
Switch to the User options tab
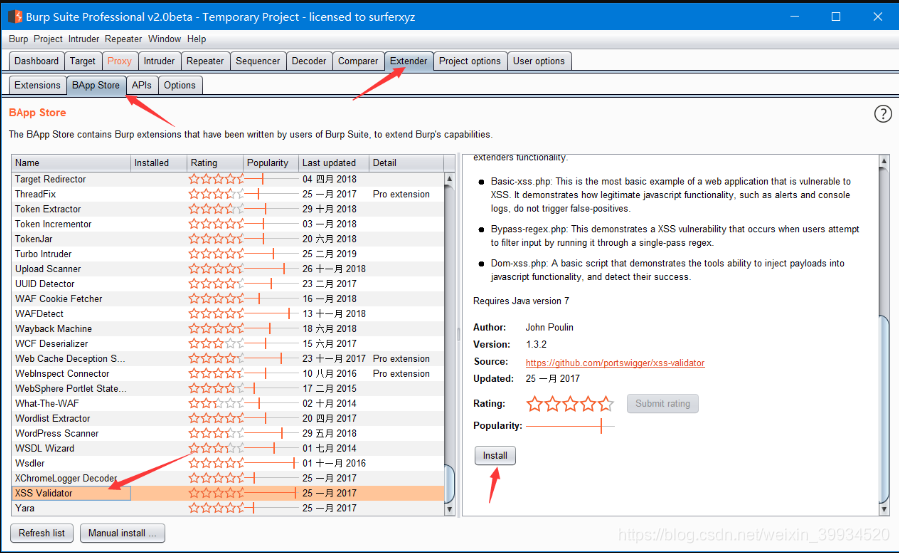click(x=538, y=61)
